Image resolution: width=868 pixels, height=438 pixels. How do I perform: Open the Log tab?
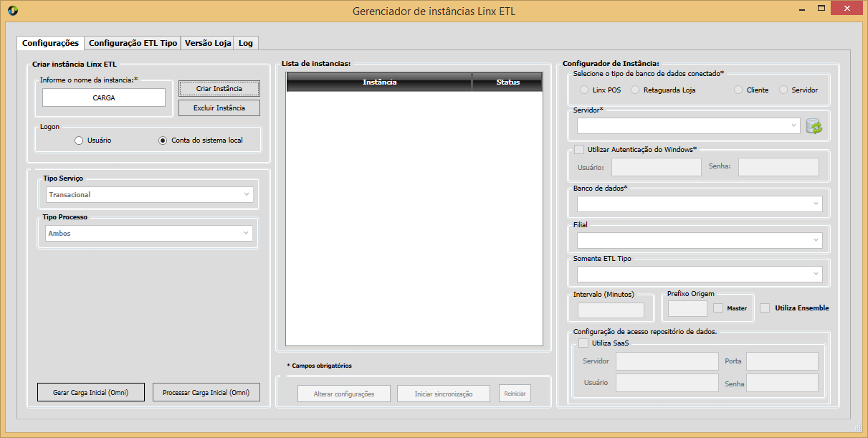pyautogui.click(x=246, y=43)
